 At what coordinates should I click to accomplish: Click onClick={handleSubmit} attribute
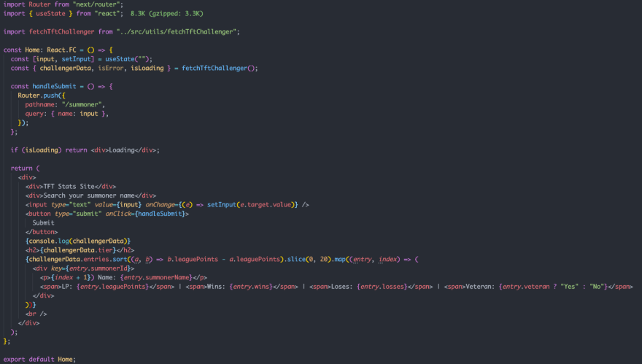pyautogui.click(x=147, y=213)
